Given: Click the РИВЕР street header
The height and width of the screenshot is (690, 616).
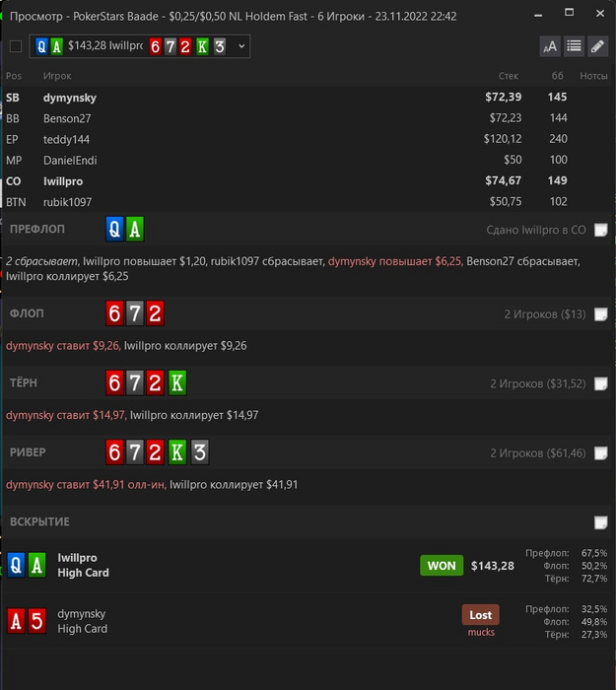Looking at the screenshot, I should [28, 451].
